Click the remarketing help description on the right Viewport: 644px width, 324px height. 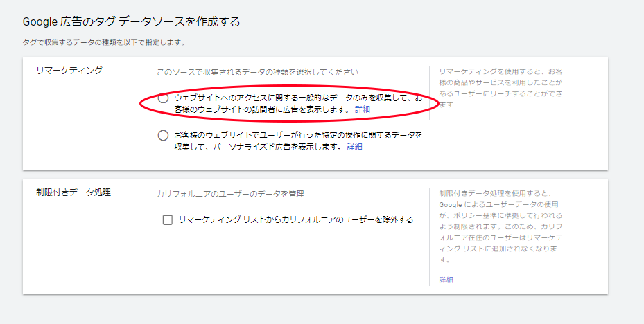[501, 88]
